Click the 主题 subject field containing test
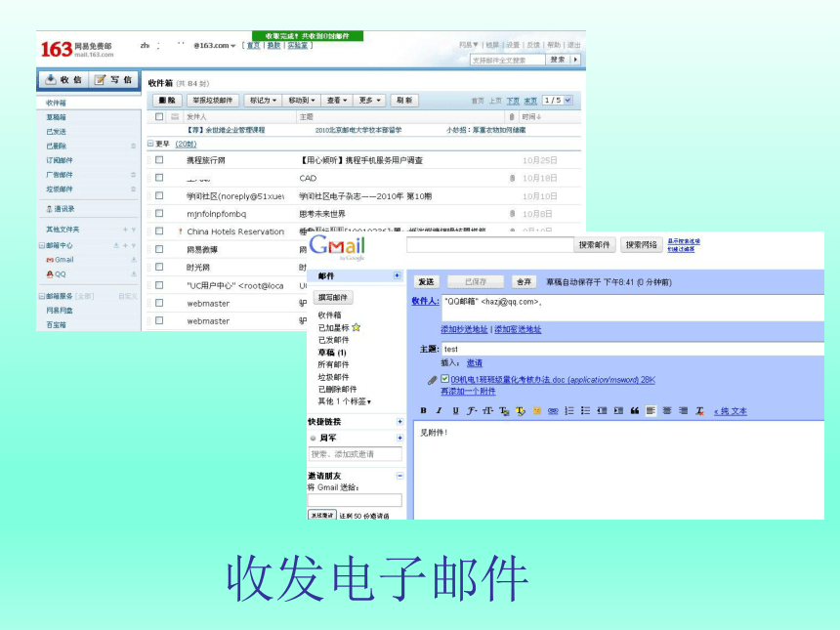Viewport: 840px width, 630px height. [633, 349]
